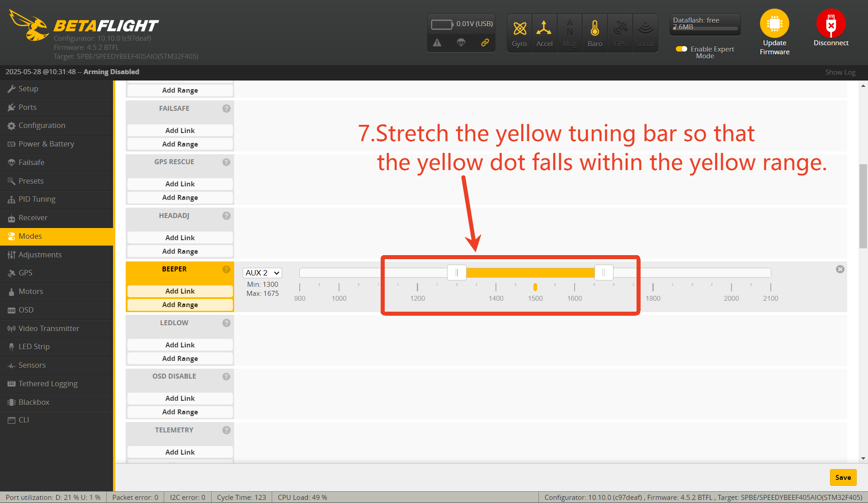Open the CLI tab
The height and width of the screenshot is (503, 868).
pyautogui.click(x=57, y=420)
